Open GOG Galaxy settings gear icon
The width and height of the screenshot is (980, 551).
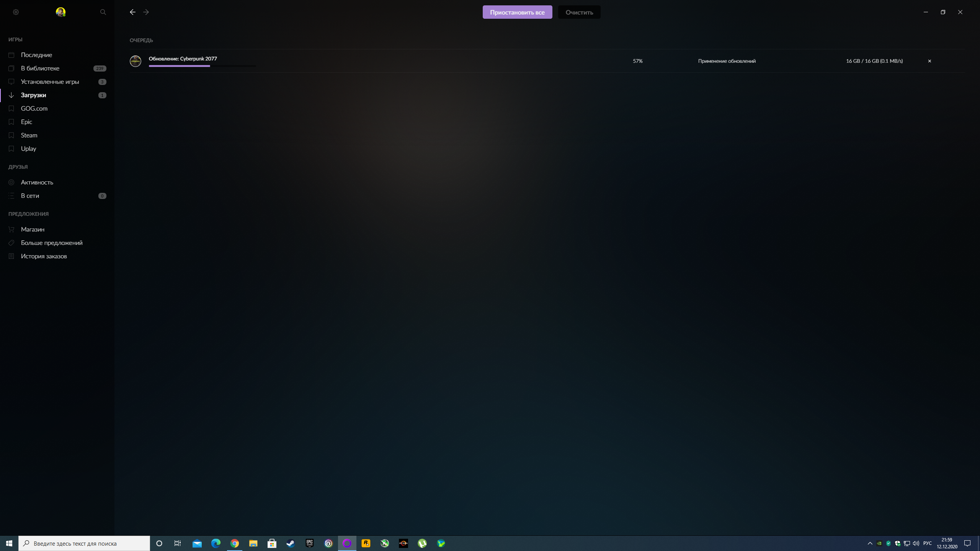[x=16, y=12]
